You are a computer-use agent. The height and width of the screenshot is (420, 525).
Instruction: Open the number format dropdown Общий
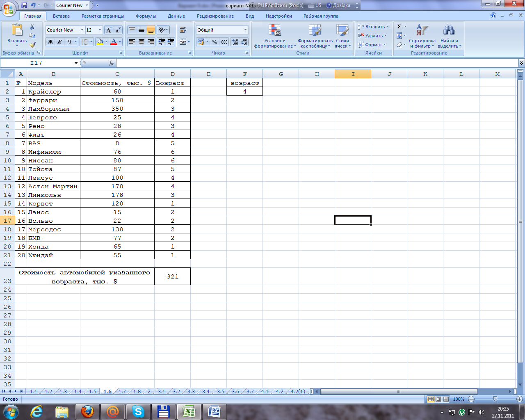tap(246, 30)
